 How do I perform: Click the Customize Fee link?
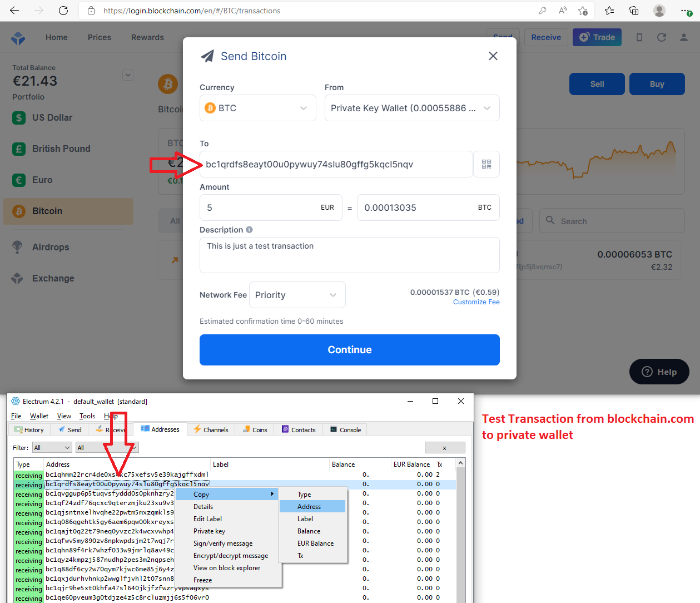pyautogui.click(x=476, y=302)
